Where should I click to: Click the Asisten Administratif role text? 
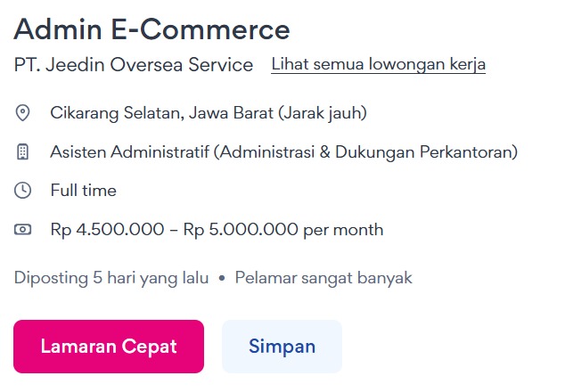click(130, 152)
